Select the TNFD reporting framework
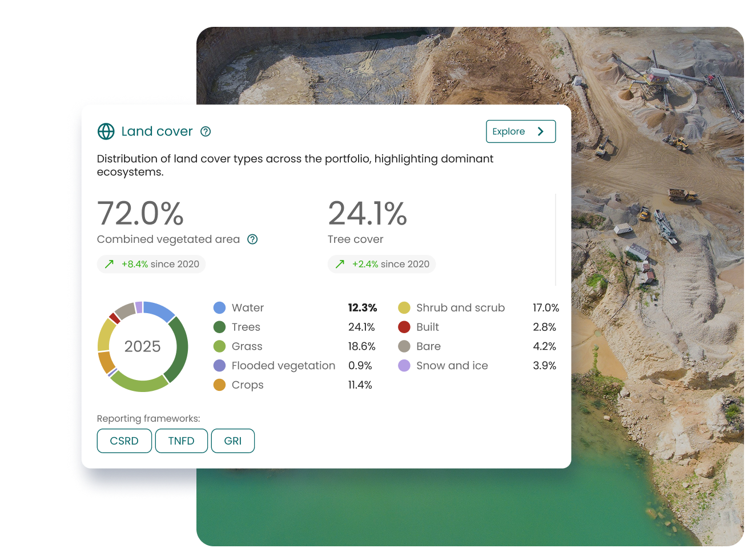756x560 pixels. pos(182,441)
